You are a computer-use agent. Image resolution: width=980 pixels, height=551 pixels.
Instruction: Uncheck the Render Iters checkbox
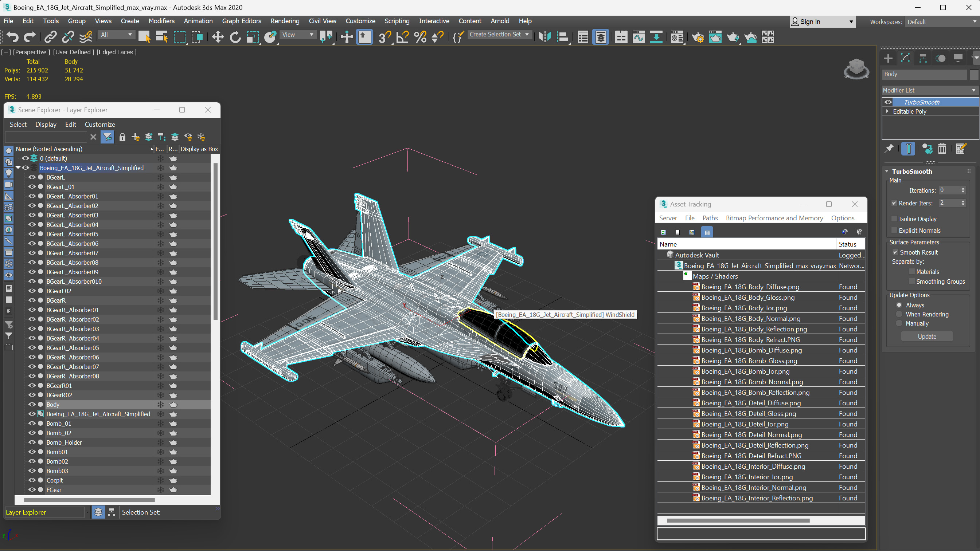pos(894,203)
